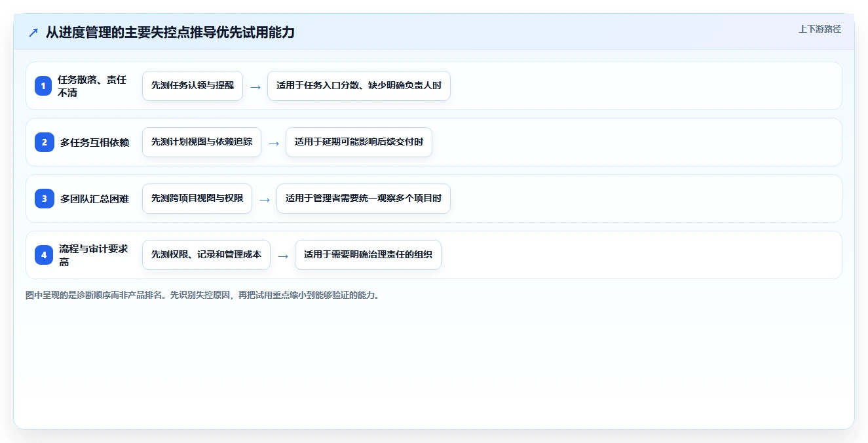Open the 适用于延期可能影响后续交付时 box
The width and height of the screenshot is (868, 443).
(x=359, y=142)
